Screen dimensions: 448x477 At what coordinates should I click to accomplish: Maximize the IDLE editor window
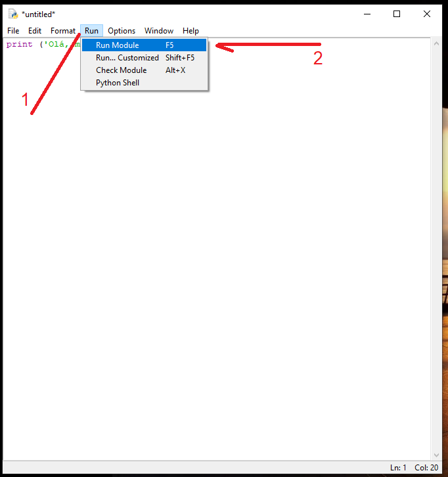[x=397, y=14]
